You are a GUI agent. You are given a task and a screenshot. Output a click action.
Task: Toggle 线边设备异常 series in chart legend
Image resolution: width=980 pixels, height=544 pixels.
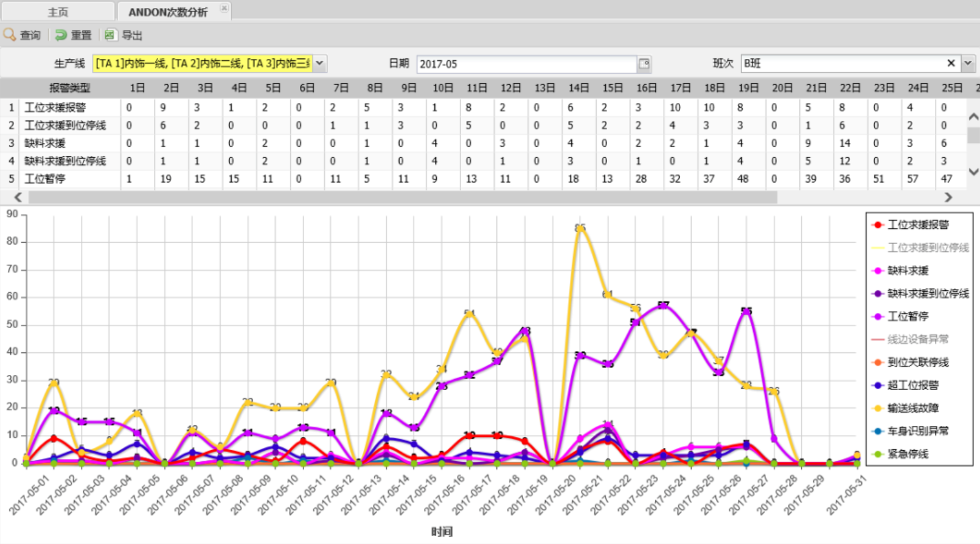(x=917, y=340)
